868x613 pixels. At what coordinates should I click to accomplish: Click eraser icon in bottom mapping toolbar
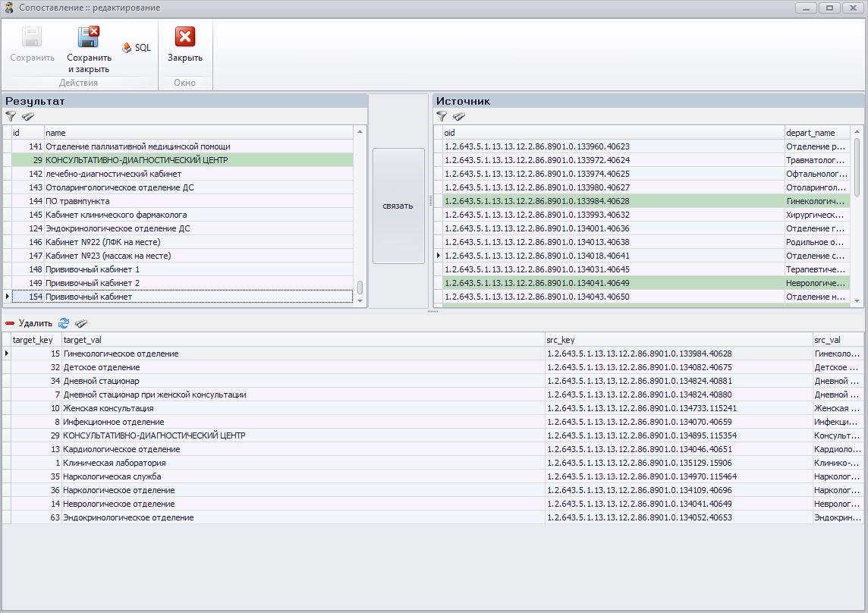tap(81, 323)
